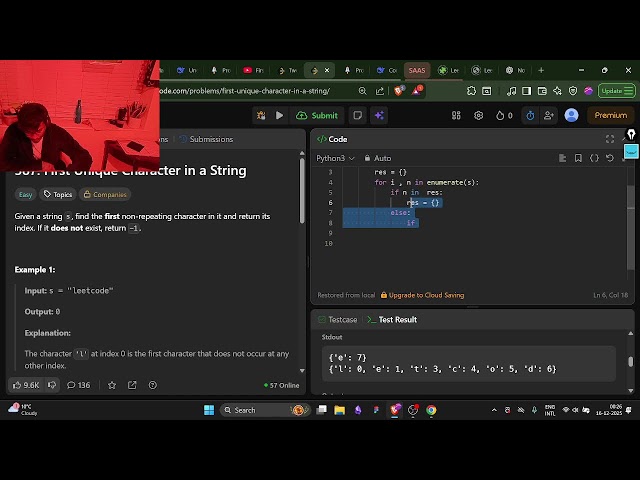Run the code with the play icon
The width and height of the screenshot is (640, 480).
tap(279, 115)
